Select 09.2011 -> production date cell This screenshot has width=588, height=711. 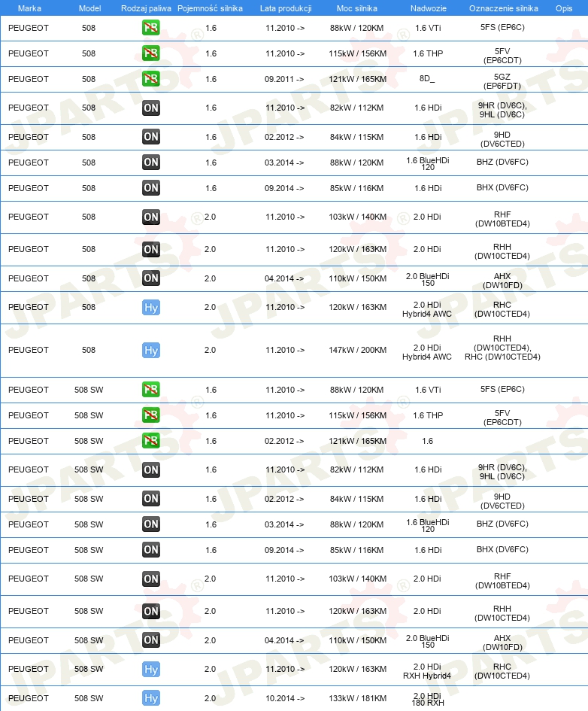284,79
